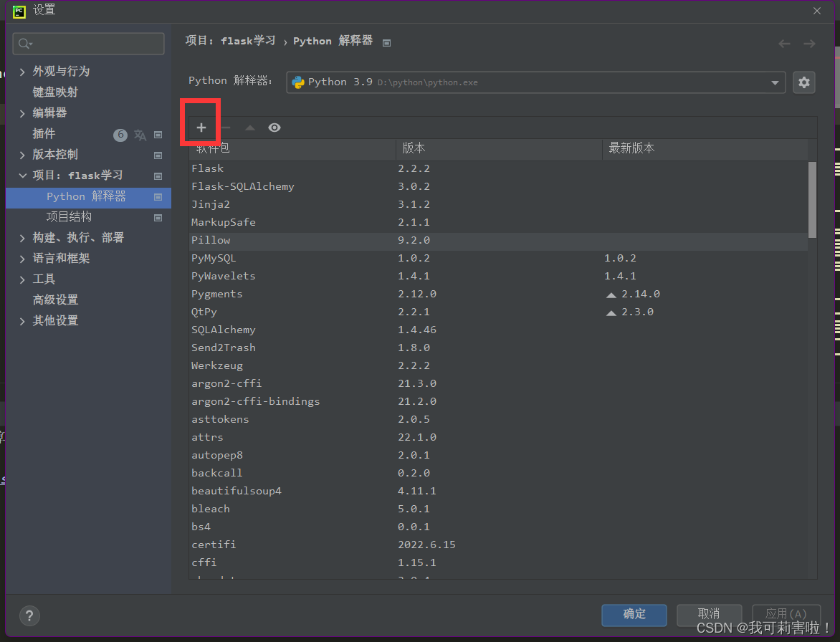This screenshot has width=840, height=642.
Task: Expand 构建、执行、部署 section
Action: (22, 239)
